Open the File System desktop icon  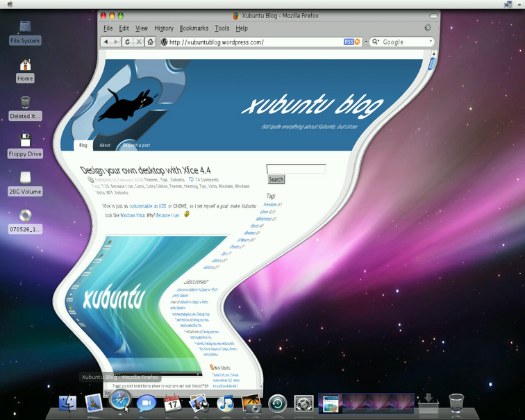[25, 33]
